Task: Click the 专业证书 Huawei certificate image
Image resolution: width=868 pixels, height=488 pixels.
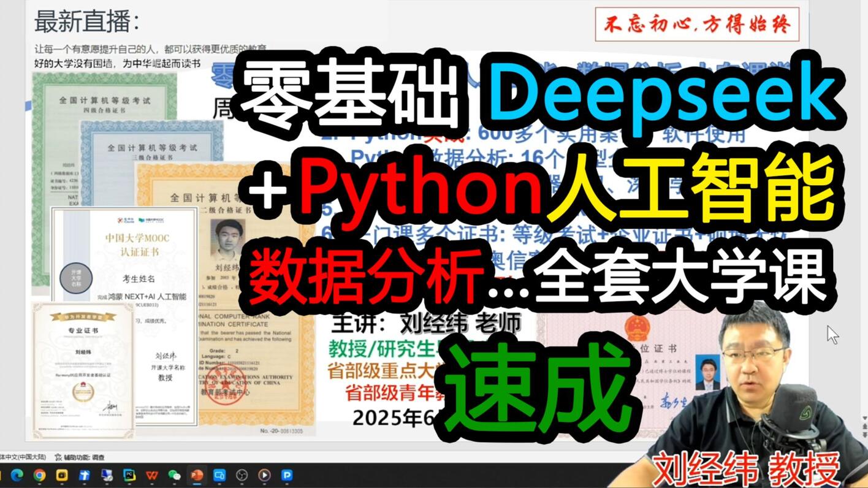Action: point(83,370)
